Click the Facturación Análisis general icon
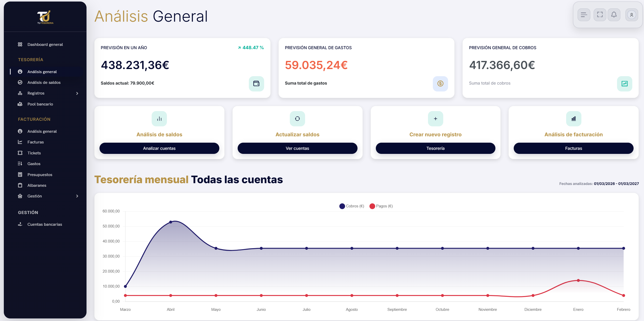The image size is (644, 321). pyautogui.click(x=20, y=131)
